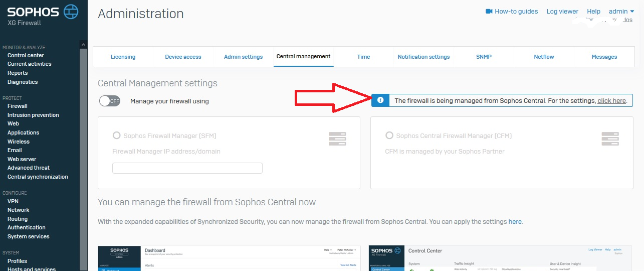Click the 'Central Management settings' heading

(157, 83)
